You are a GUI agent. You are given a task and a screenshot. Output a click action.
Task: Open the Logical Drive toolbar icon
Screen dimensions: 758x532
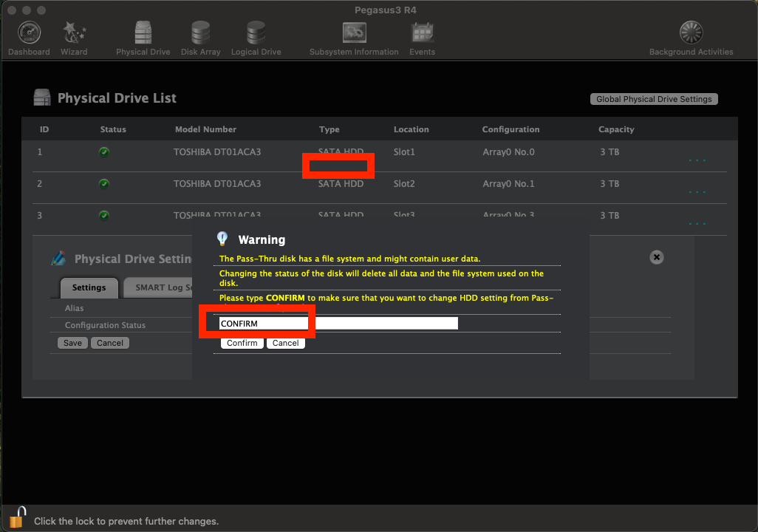point(256,33)
